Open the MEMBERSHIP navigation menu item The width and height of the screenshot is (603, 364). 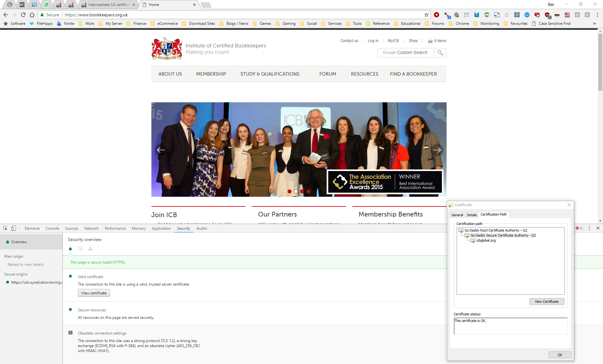click(211, 74)
